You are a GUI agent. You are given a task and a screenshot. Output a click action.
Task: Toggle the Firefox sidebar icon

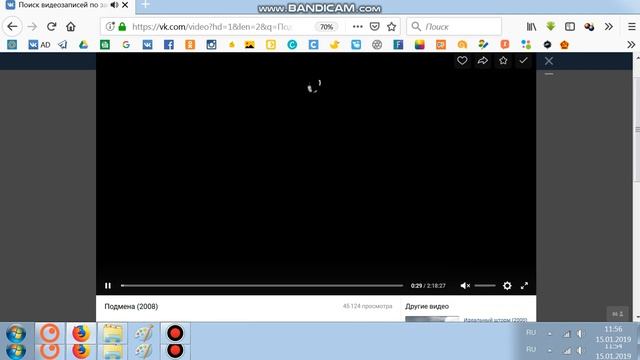(570, 27)
